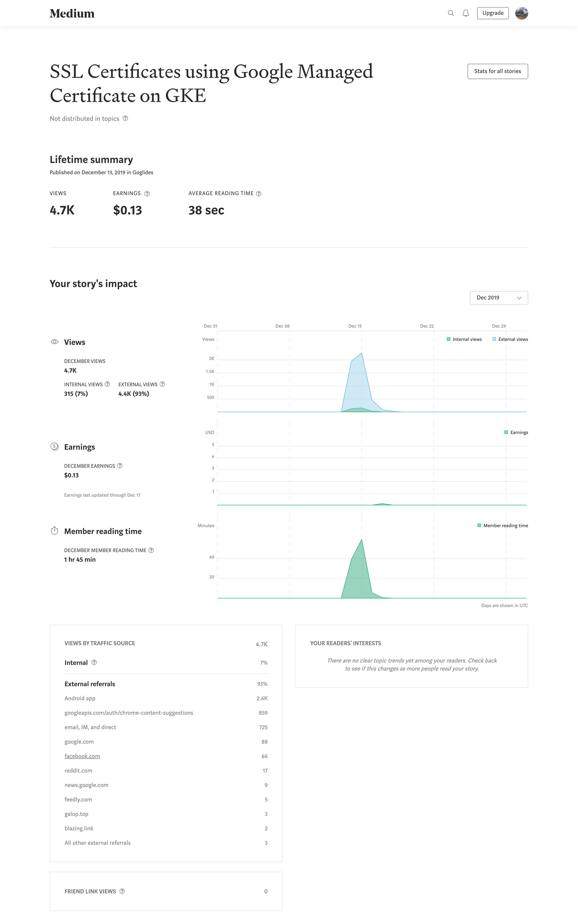Click help icon beside Not distributed in topics
The height and width of the screenshot is (924, 578).
(125, 119)
